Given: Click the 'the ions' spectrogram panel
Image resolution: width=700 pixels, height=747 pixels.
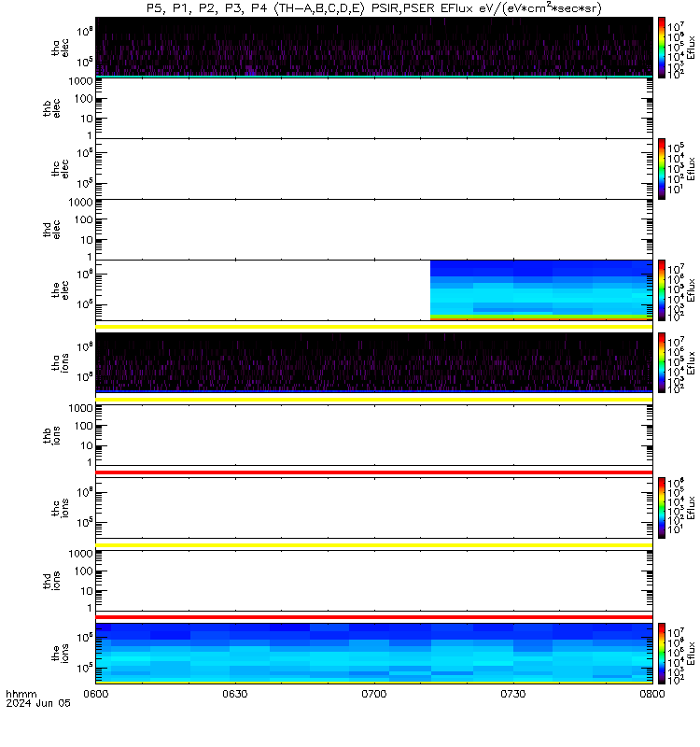Looking at the screenshot, I should coord(374,653).
